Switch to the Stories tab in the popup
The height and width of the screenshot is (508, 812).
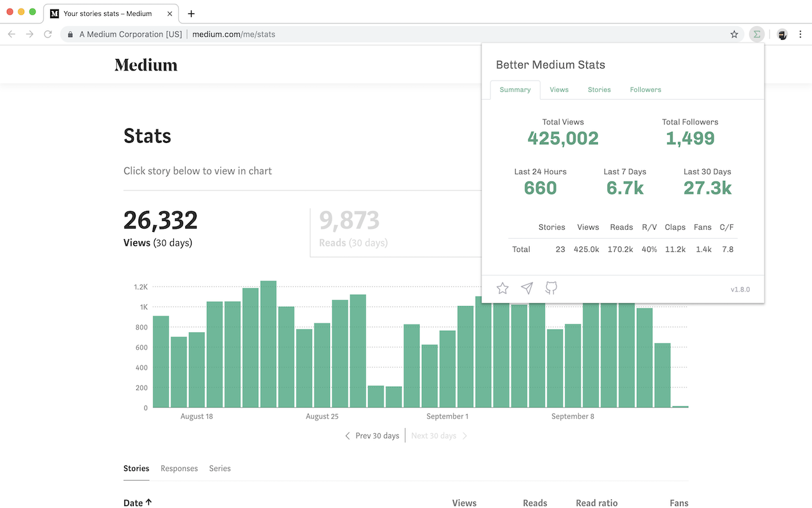click(x=599, y=90)
